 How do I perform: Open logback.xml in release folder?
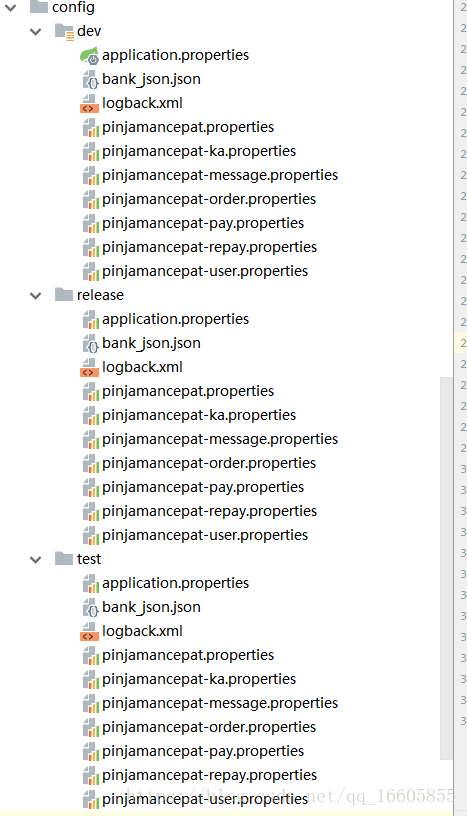142,367
